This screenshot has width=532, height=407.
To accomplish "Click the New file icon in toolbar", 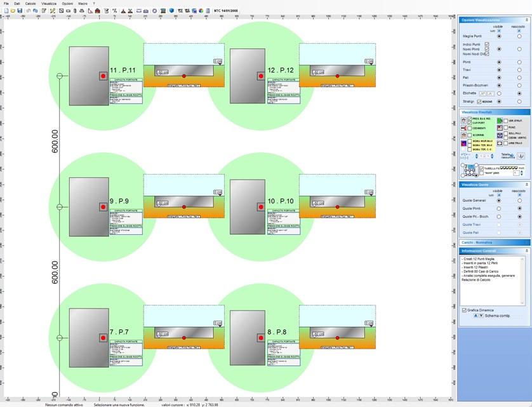I will (x=5, y=11).
